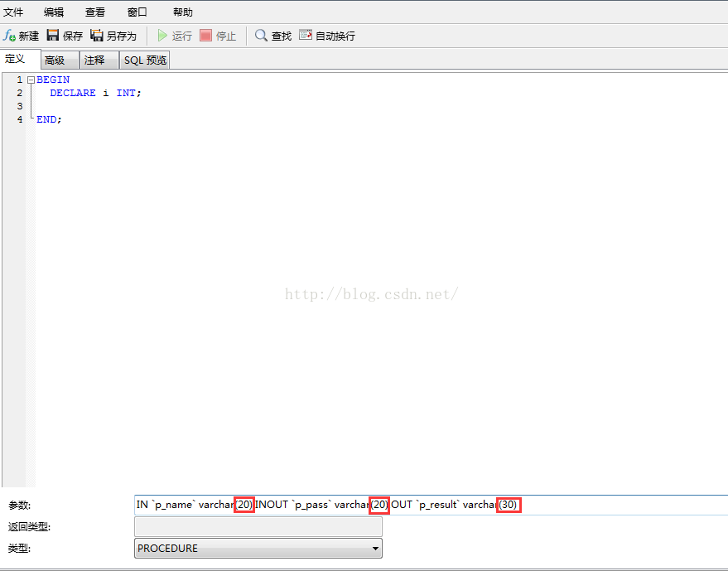728x571 pixels.
Task: Click the 查找 magnifier icon
Action: 261,36
